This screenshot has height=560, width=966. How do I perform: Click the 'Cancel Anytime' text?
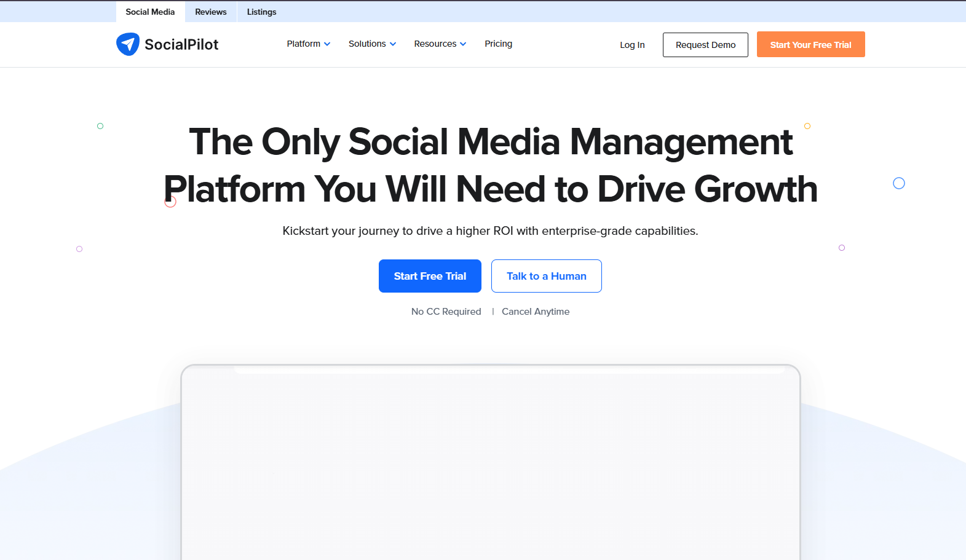[x=536, y=312]
